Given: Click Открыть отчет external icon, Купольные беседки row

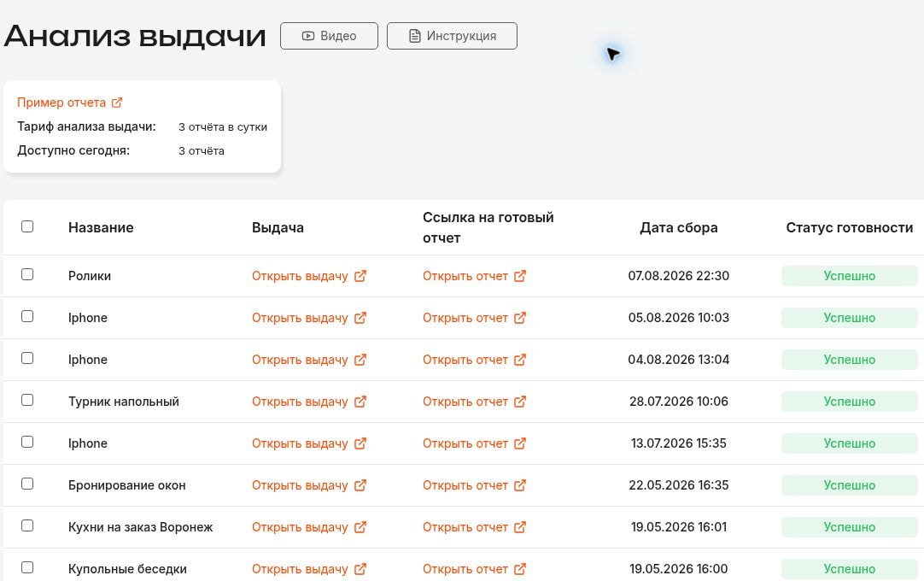Looking at the screenshot, I should click(x=520, y=569).
